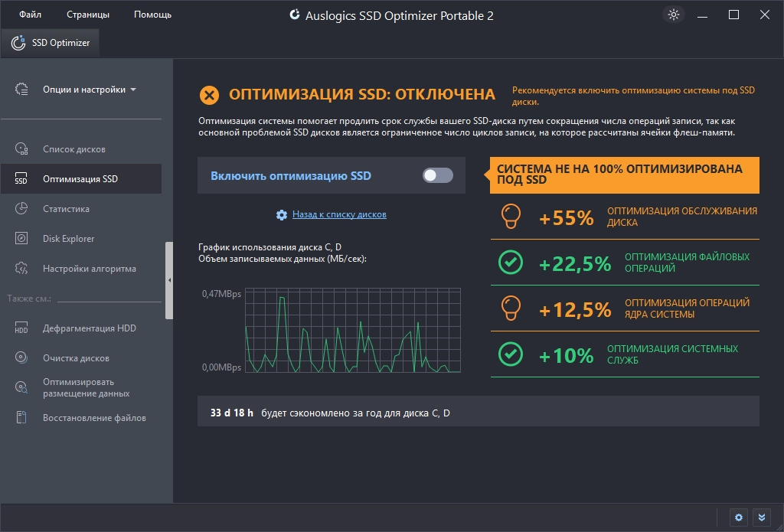784x532 pixels.
Task: Switch to the SSD Optimizer tab
Action: (x=50, y=43)
